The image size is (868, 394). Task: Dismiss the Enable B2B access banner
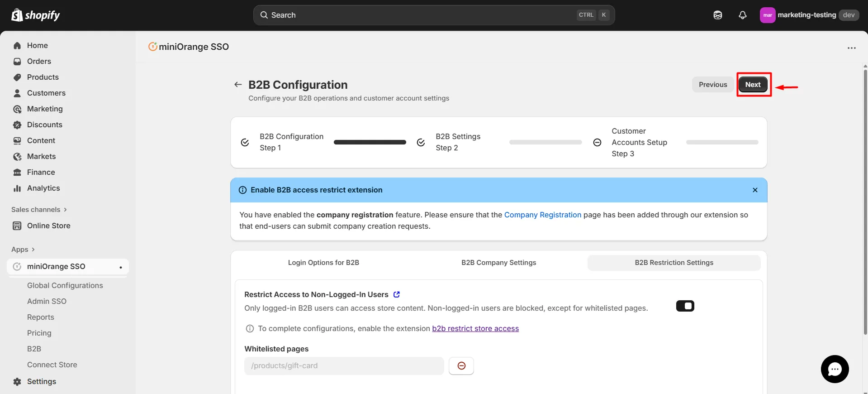pyautogui.click(x=755, y=190)
